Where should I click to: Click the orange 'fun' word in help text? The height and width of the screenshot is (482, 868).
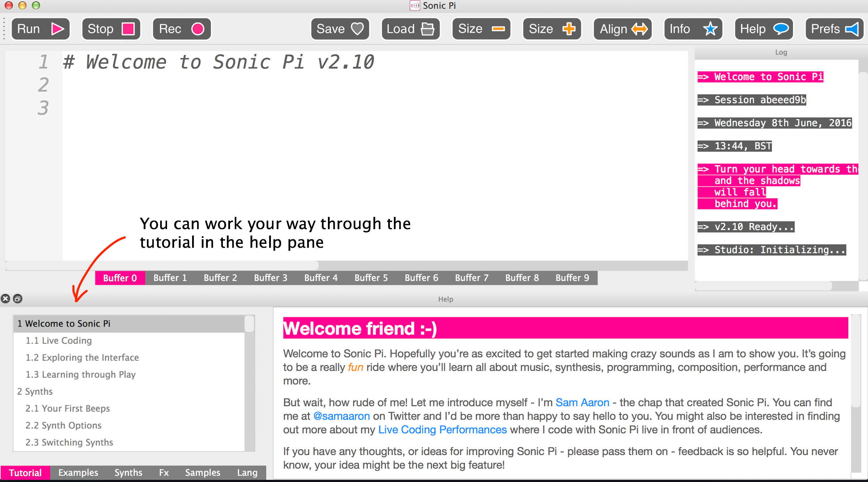coord(356,367)
